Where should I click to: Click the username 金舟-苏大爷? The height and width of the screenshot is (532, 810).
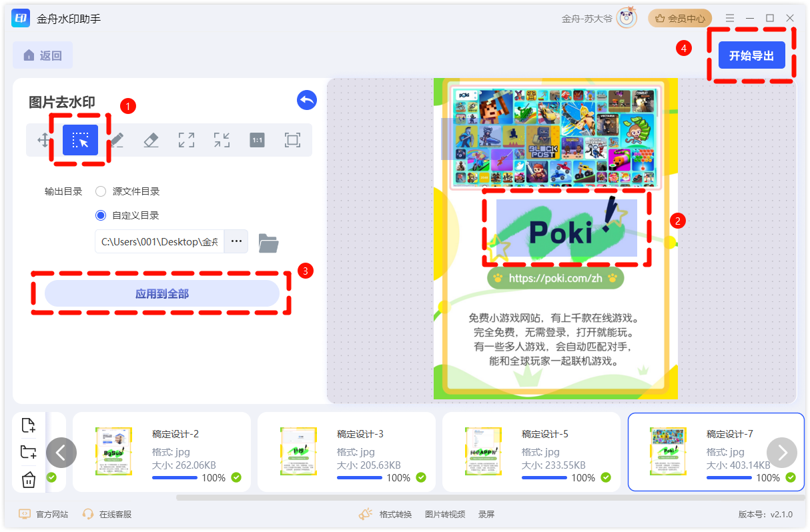586,19
